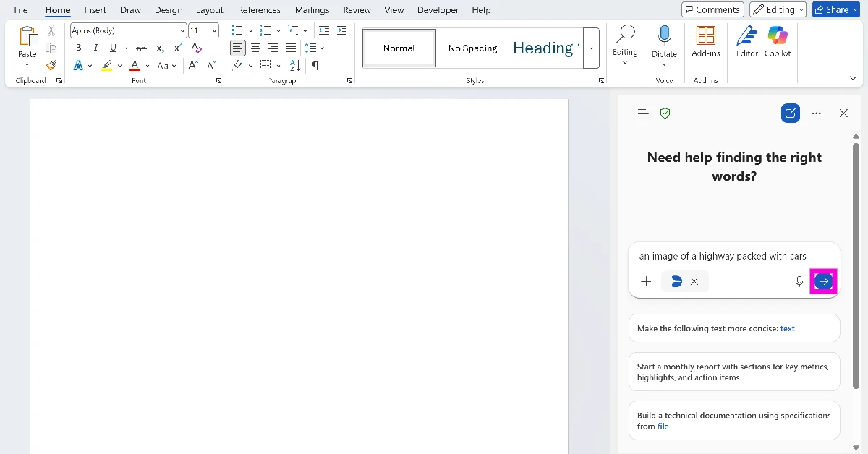Select the monthly report suggestion

pyautogui.click(x=734, y=372)
